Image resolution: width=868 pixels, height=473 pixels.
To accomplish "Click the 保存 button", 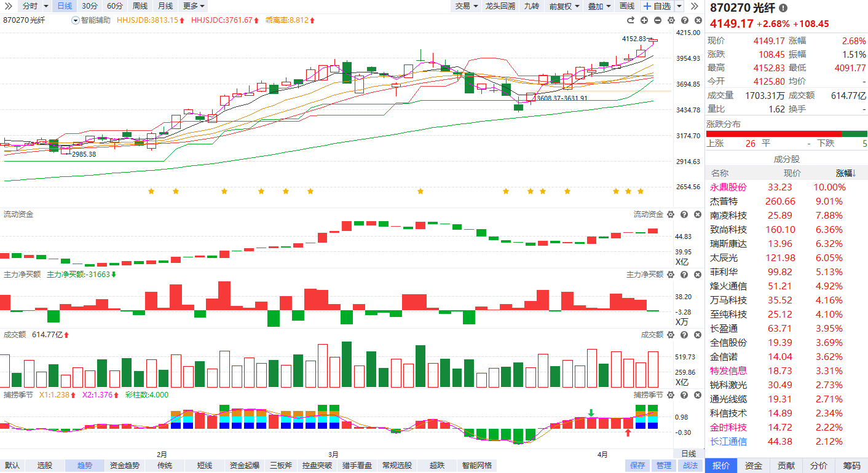I will (x=637, y=466).
